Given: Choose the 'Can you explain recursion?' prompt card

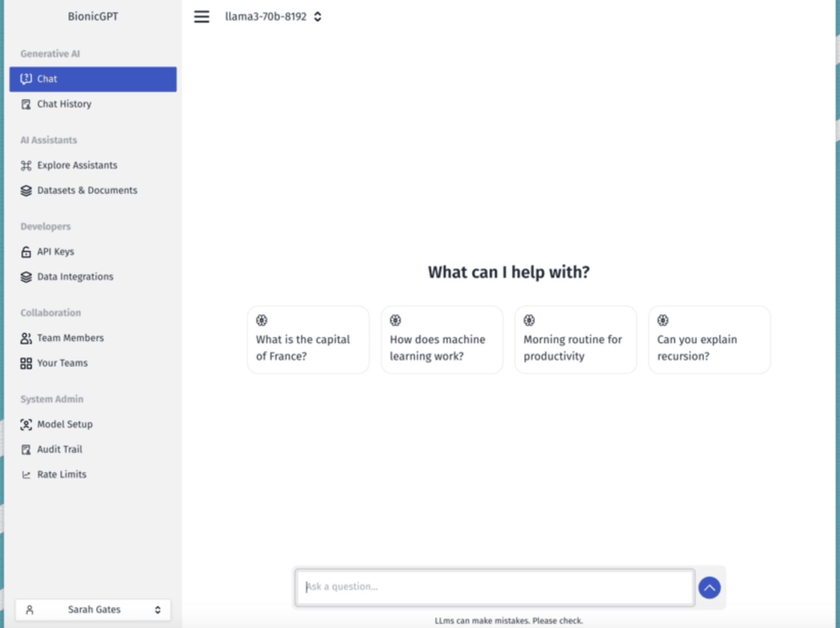Looking at the screenshot, I should coord(709,340).
